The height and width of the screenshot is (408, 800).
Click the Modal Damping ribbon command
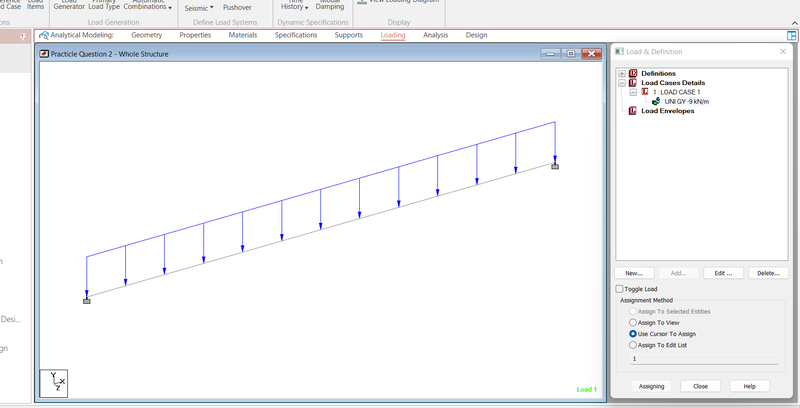[330, 5]
